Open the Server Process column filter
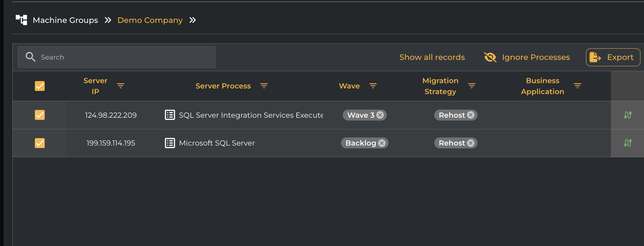Viewport: 644px width, 246px height. 264,86
